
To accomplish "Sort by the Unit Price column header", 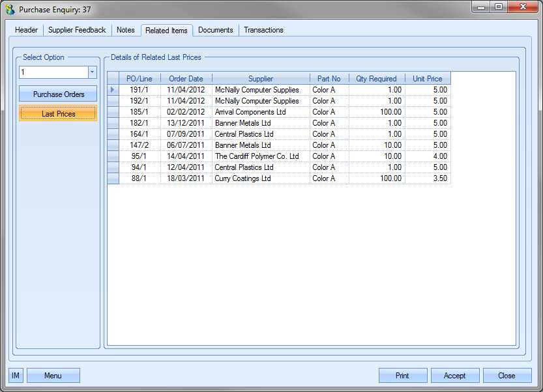I will 427,79.
